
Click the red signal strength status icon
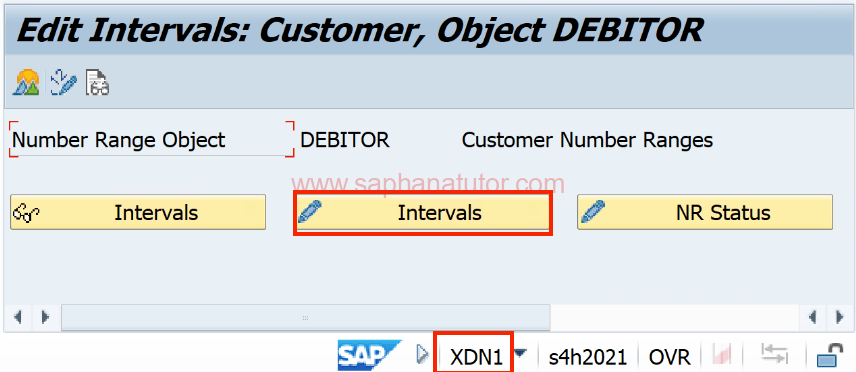pyautogui.click(x=722, y=356)
